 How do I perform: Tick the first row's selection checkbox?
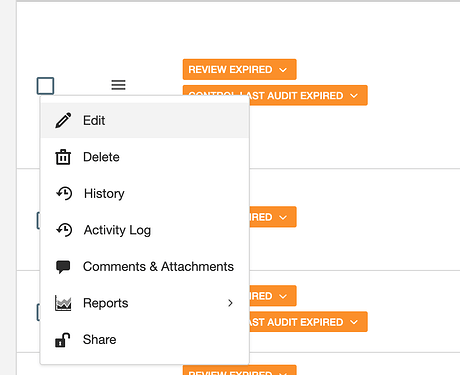pos(45,86)
